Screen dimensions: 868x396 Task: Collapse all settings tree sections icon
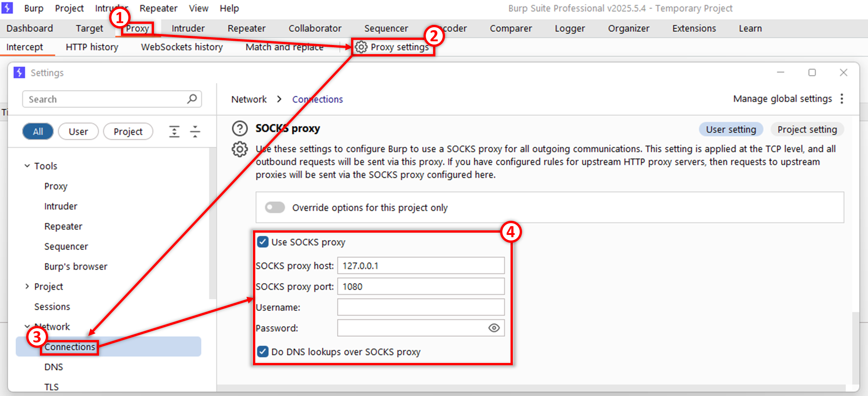click(x=195, y=132)
